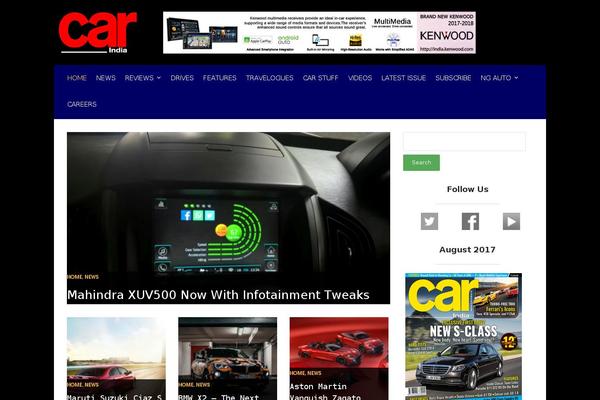Open the Maruti Suzuki Ciaz S headline
600x400 pixels.
[115, 397]
